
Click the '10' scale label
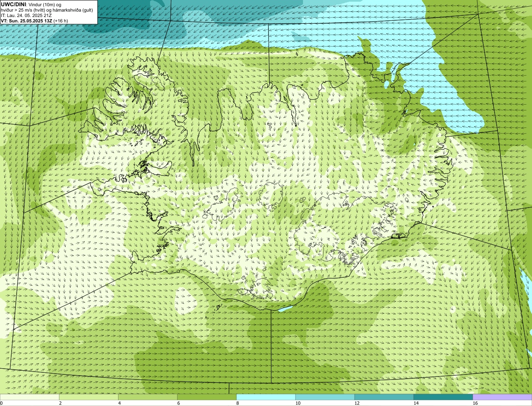point(298,403)
